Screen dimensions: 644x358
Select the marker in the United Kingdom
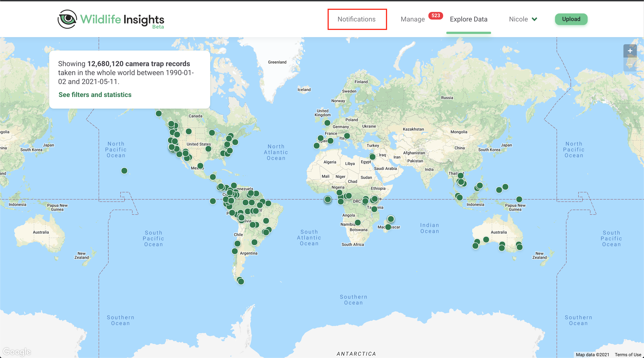(327, 123)
